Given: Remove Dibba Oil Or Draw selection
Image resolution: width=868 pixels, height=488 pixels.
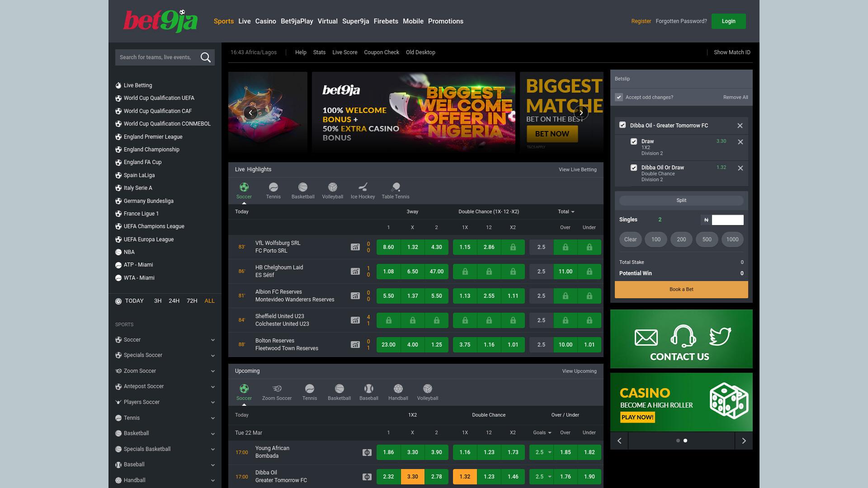Looking at the screenshot, I should point(741,168).
